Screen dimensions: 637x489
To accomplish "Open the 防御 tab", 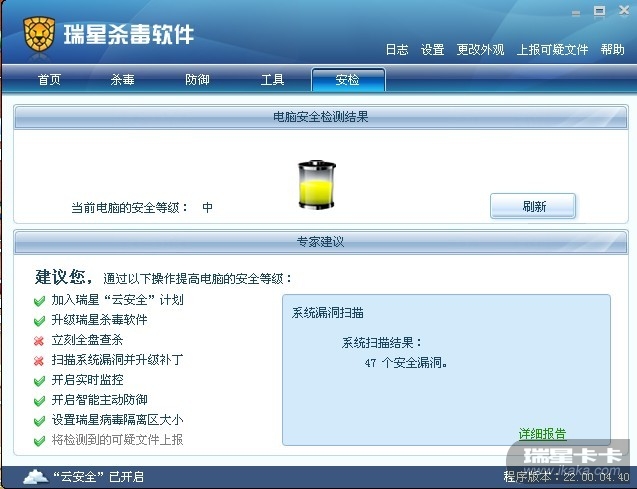I will coord(197,80).
